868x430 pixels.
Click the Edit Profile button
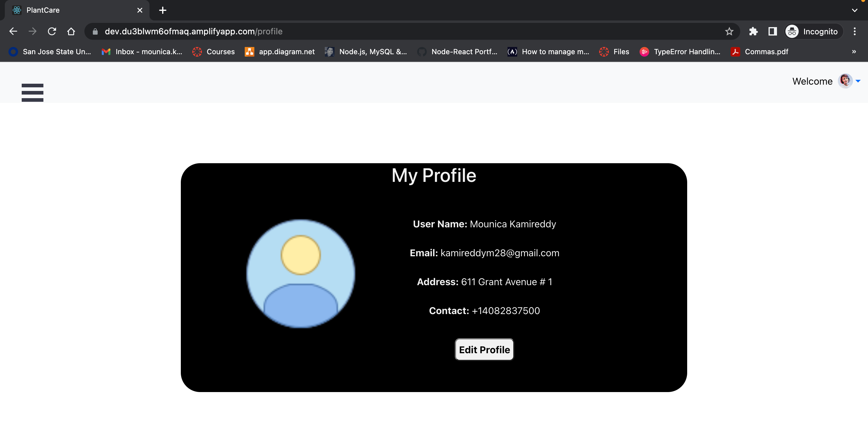tap(484, 350)
